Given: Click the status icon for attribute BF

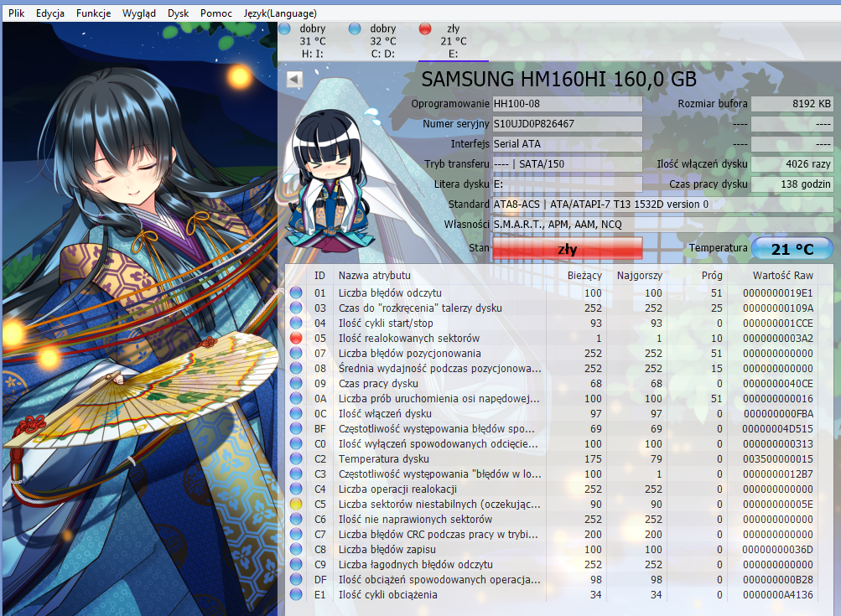Looking at the screenshot, I should (296, 428).
